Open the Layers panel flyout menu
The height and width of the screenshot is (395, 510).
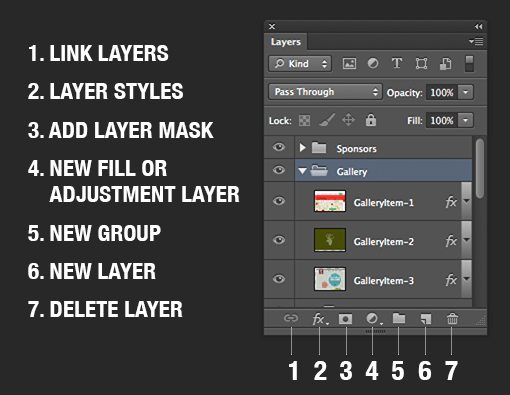pyautogui.click(x=476, y=42)
